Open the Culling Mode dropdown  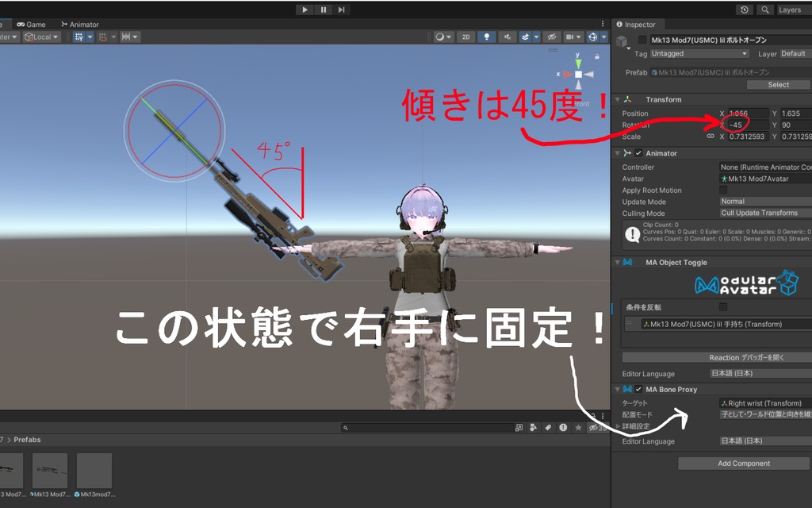765,213
